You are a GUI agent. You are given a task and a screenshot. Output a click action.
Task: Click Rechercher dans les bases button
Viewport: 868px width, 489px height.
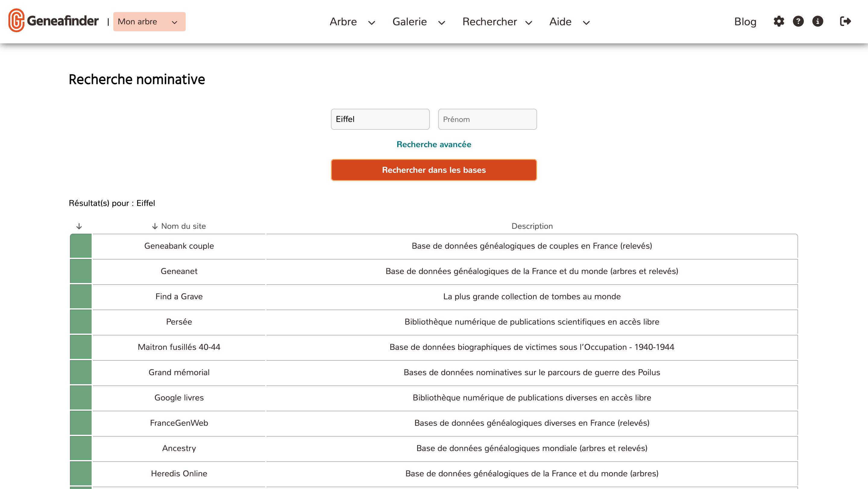tap(434, 170)
